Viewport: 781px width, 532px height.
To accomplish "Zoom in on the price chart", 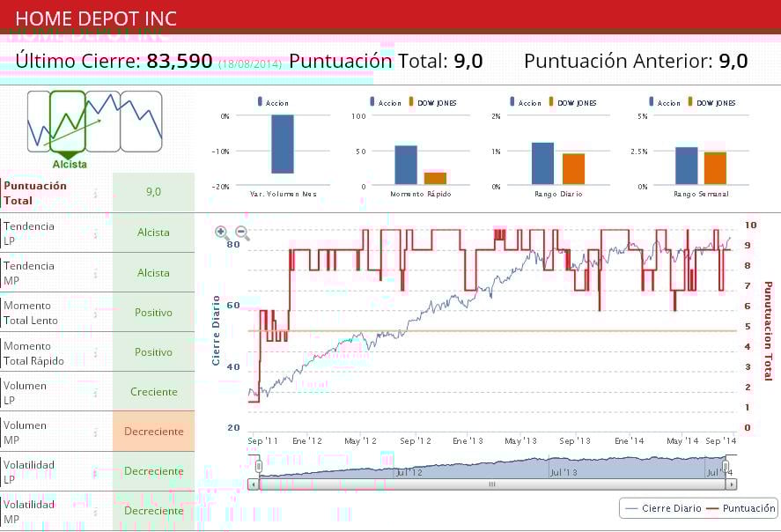I will (222, 233).
